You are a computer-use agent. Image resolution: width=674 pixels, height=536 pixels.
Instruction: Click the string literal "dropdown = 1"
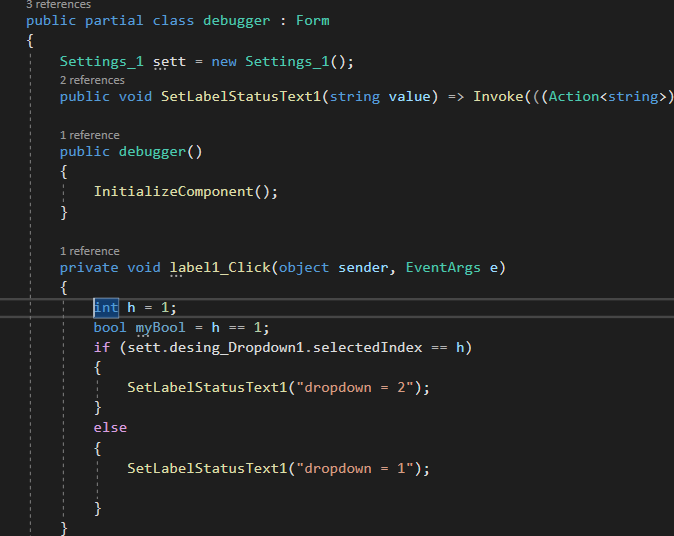point(355,468)
